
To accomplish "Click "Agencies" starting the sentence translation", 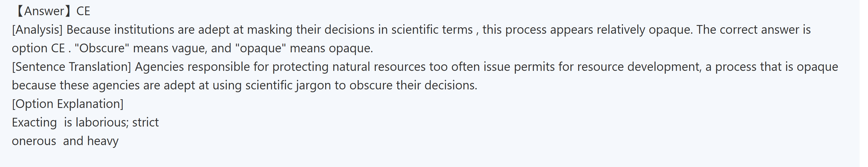I will pyautogui.click(x=159, y=67).
